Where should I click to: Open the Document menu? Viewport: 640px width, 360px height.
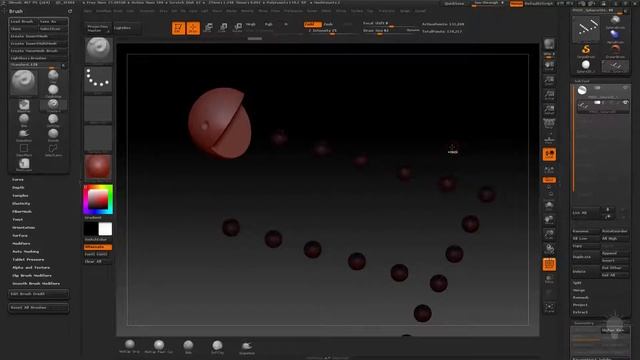(x=147, y=11)
